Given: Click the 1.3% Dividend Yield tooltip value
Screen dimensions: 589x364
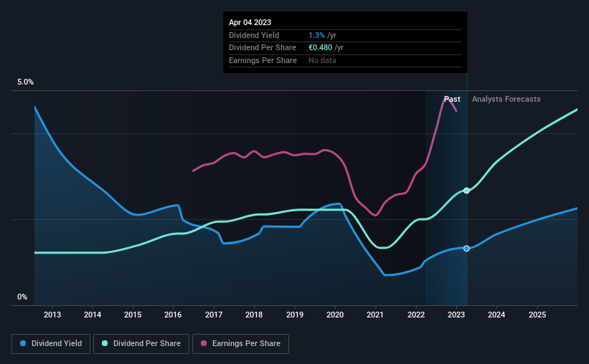Looking at the screenshot, I should (x=316, y=35).
